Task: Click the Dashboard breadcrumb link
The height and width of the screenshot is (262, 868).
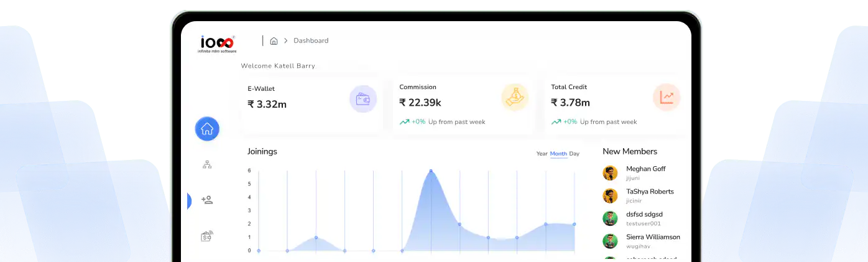Action: (311, 41)
